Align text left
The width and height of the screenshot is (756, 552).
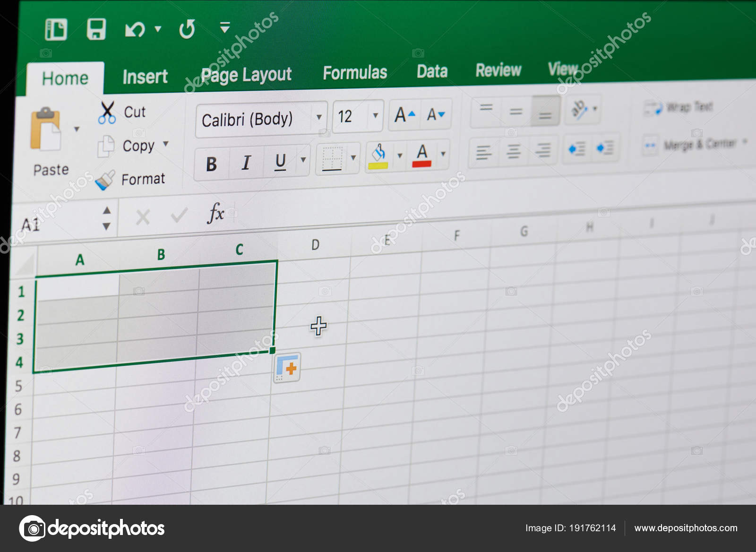(484, 152)
